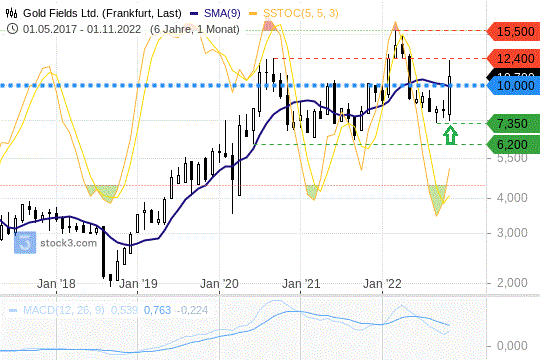Click the (6 Jahre, 1 Monat) duration text

point(195,29)
